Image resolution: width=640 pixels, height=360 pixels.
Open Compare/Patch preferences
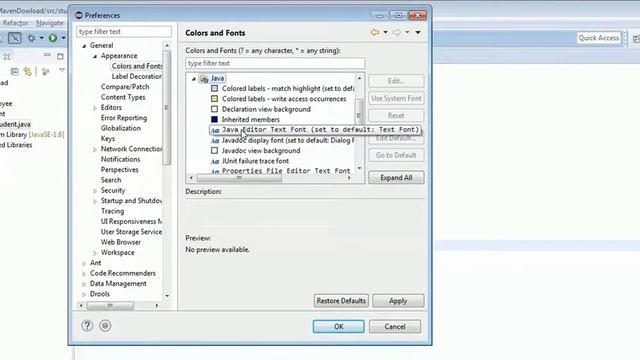(125, 87)
